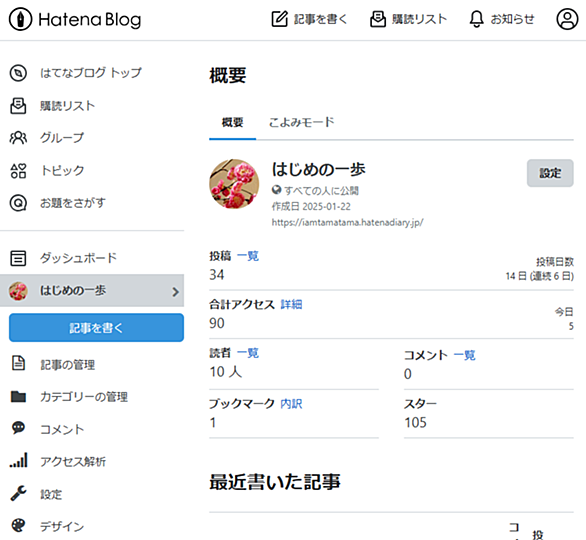
Task: Open the iamtamatama.hatenadiary.jp blog URL
Action: (348, 223)
